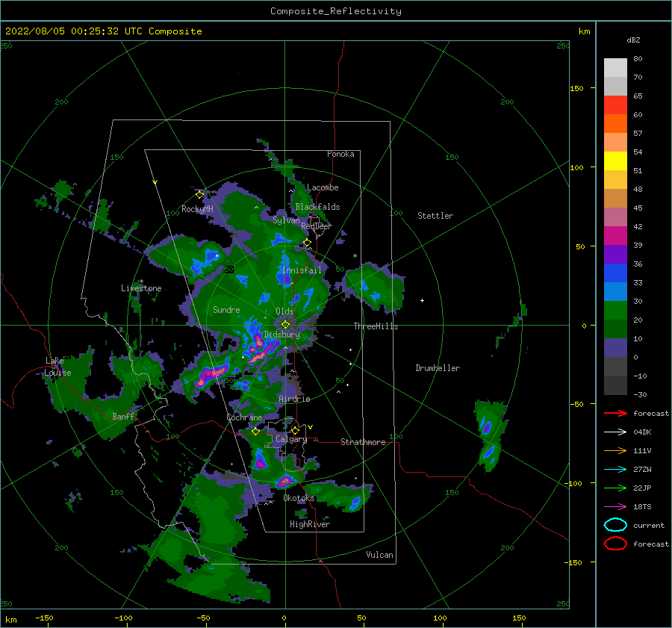The image size is (672, 628).
Task: Click the Cochrane town label
Action: pyautogui.click(x=244, y=417)
